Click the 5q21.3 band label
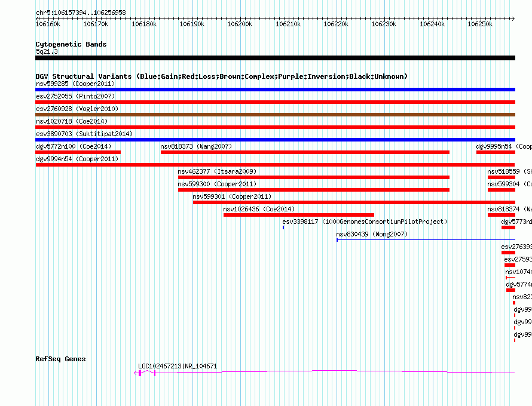 [47, 51]
